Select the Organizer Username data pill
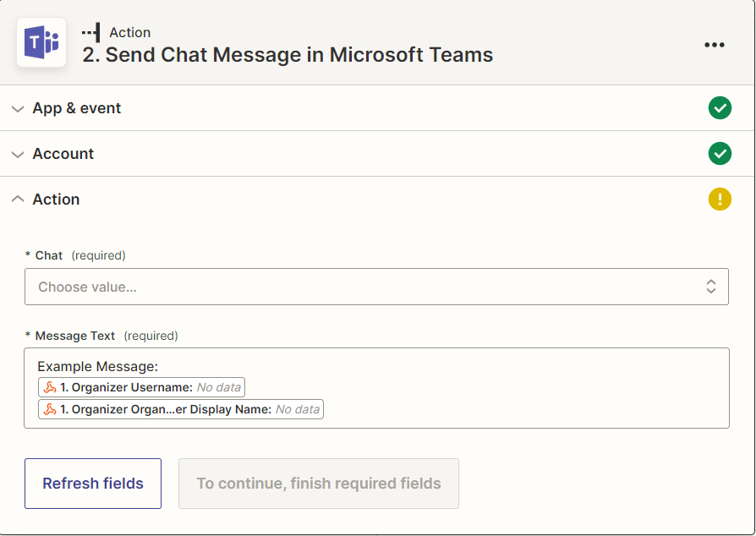 point(141,387)
